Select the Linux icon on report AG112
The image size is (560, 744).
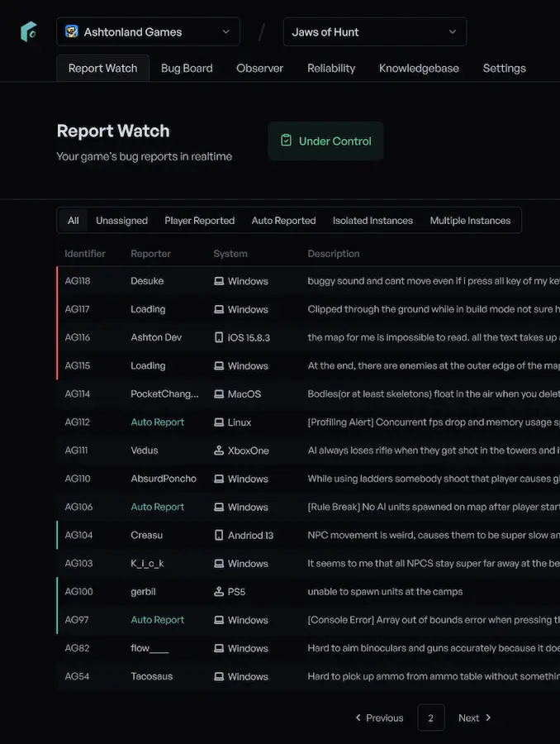pyautogui.click(x=219, y=422)
